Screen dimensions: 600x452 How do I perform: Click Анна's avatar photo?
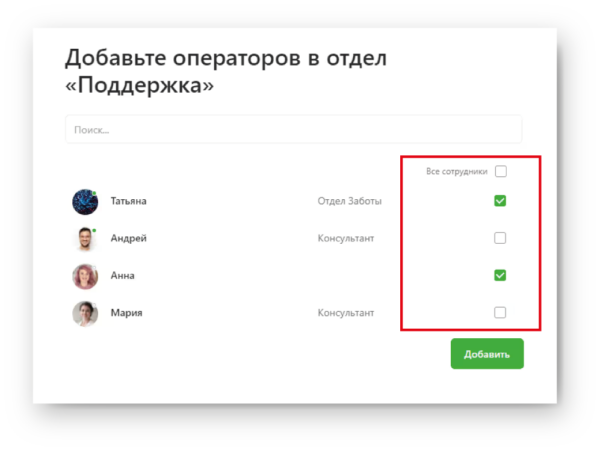85,276
